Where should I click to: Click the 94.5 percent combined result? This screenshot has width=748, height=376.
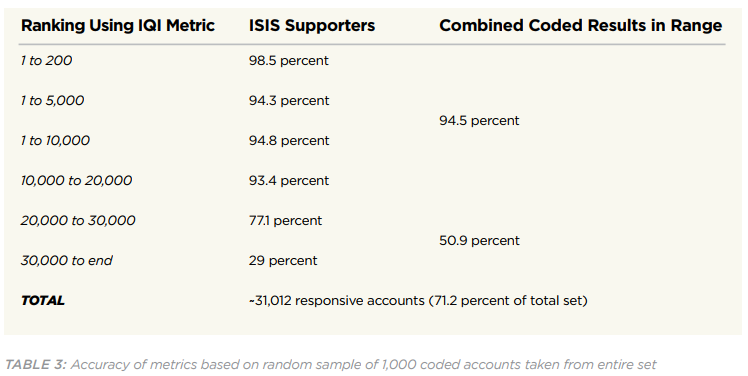[479, 121]
